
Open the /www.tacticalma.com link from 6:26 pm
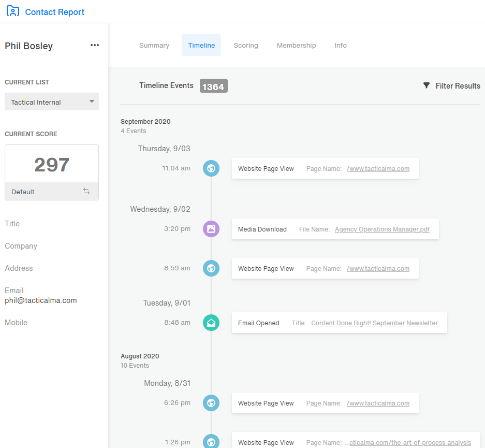(x=378, y=403)
